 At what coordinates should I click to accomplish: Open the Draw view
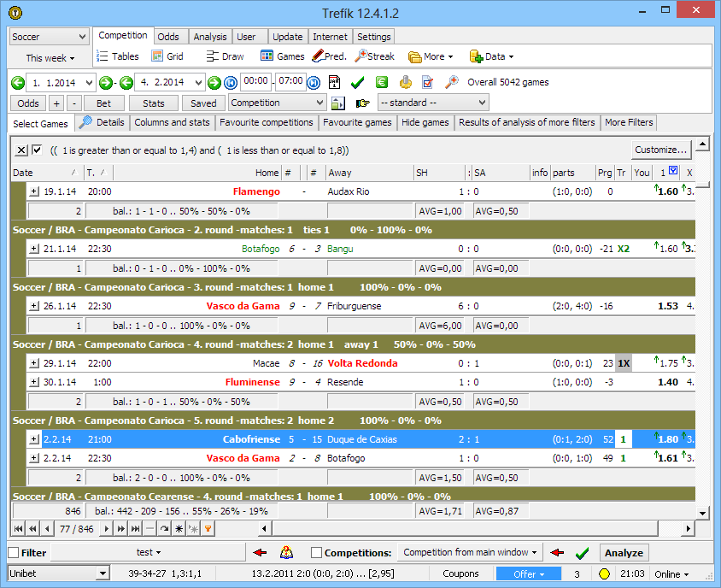tap(225, 56)
